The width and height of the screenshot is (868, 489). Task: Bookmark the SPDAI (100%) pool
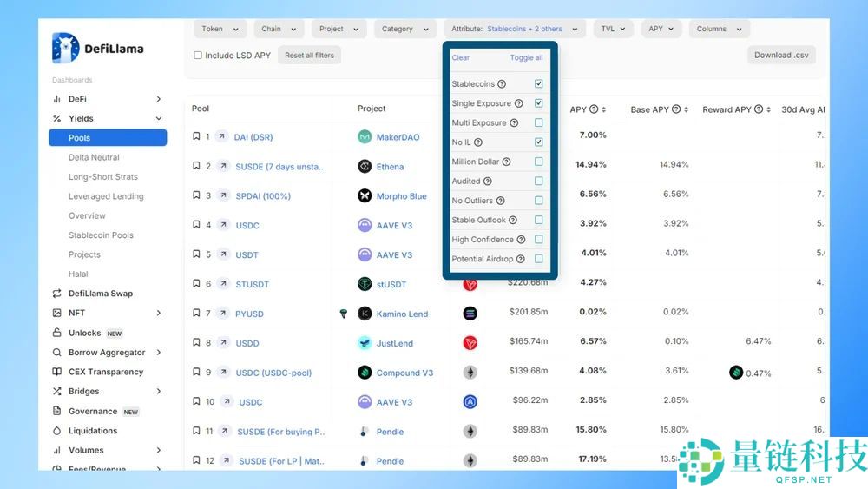pyautogui.click(x=196, y=195)
